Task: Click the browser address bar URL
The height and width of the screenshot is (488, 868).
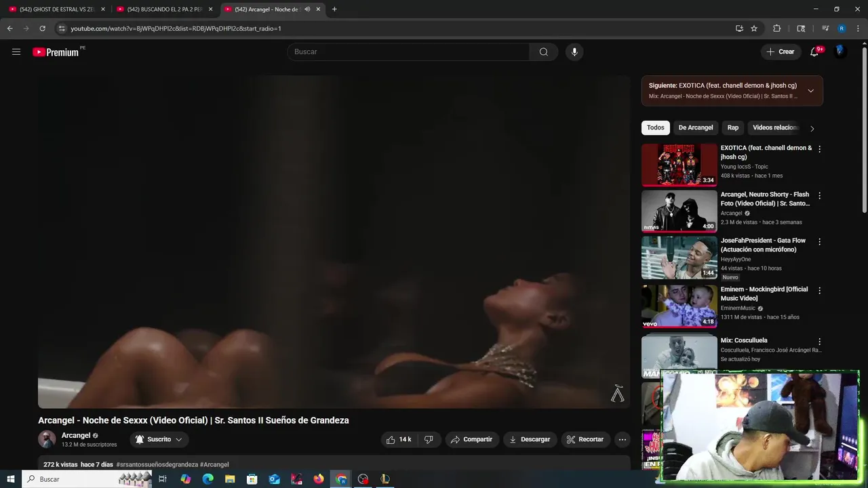Action: click(x=176, y=28)
